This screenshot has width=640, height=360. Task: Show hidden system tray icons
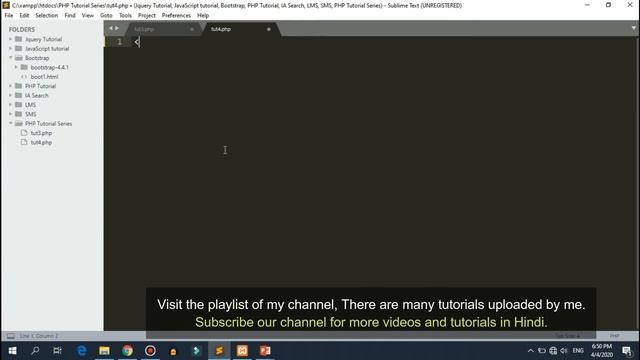530,351
